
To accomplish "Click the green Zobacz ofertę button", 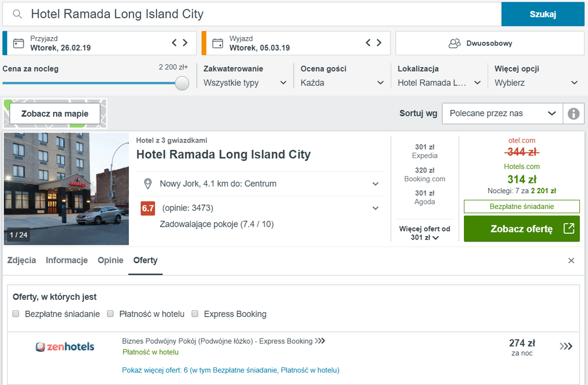I will (522, 228).
